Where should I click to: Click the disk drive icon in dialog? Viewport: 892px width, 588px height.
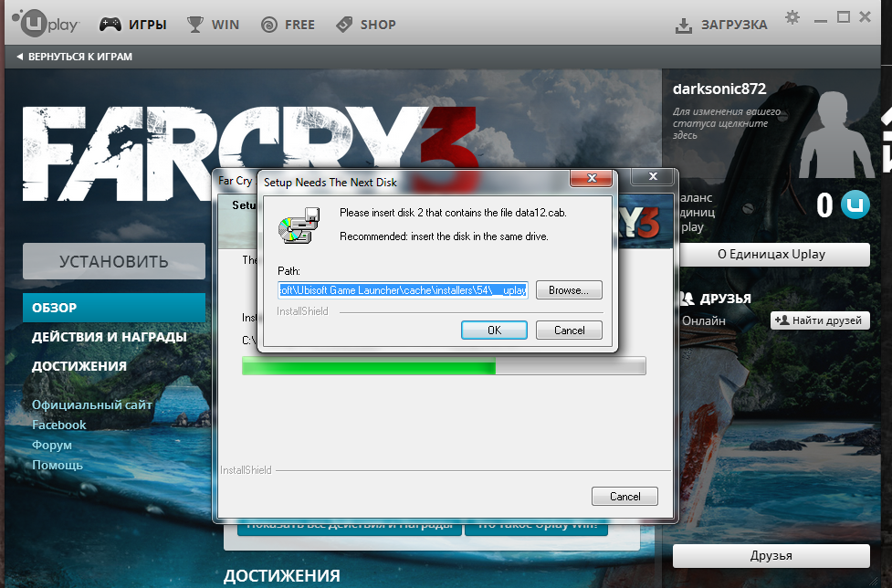299,226
